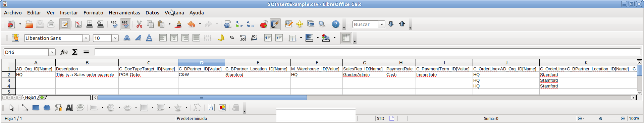The height and width of the screenshot is (123, 644).
Task: Open LibreOffice Help question mark icon
Action: coord(336,24)
